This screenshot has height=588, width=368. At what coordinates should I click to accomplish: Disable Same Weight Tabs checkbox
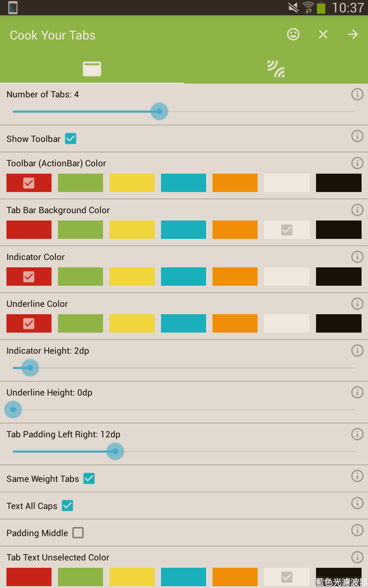(x=89, y=479)
